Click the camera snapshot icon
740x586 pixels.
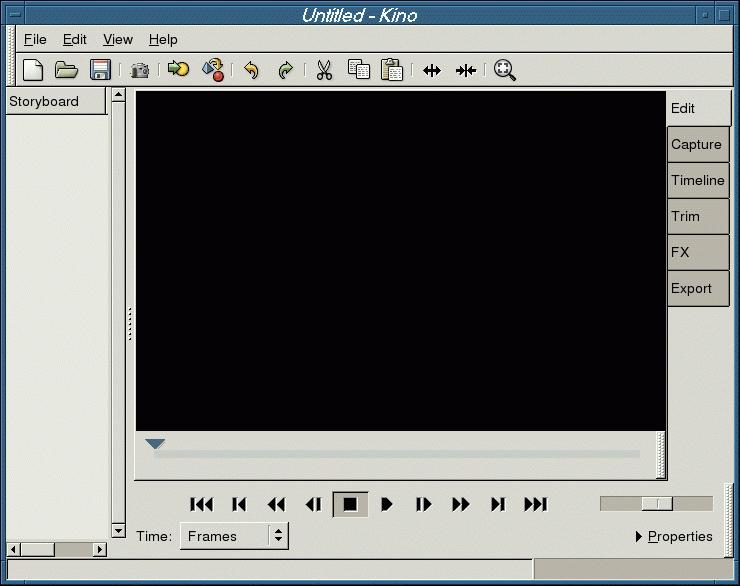[140, 70]
